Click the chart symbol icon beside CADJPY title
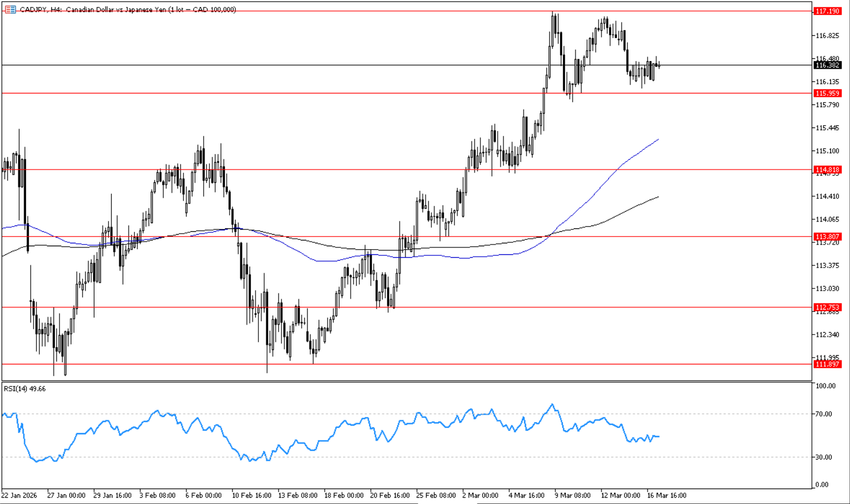850x504 pixels. [x=10, y=10]
